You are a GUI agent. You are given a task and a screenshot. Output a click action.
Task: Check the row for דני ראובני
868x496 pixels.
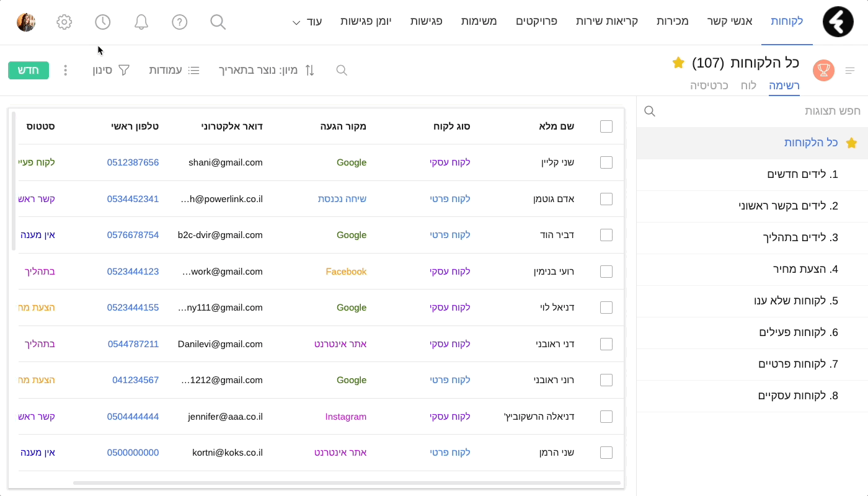click(606, 344)
